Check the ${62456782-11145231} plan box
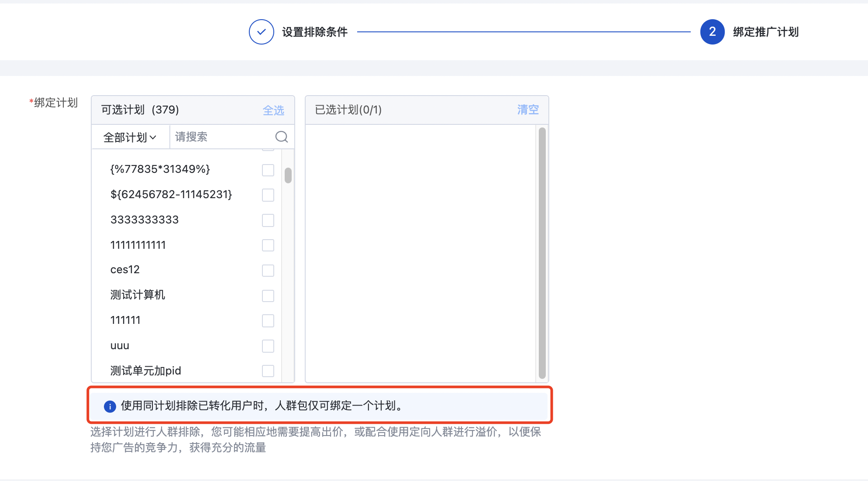The width and height of the screenshot is (868, 481). [268, 195]
